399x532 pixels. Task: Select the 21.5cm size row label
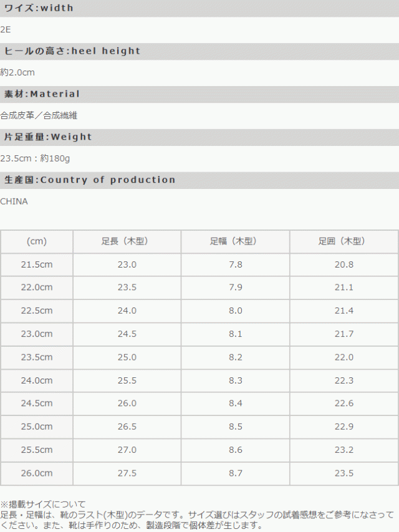37,264
